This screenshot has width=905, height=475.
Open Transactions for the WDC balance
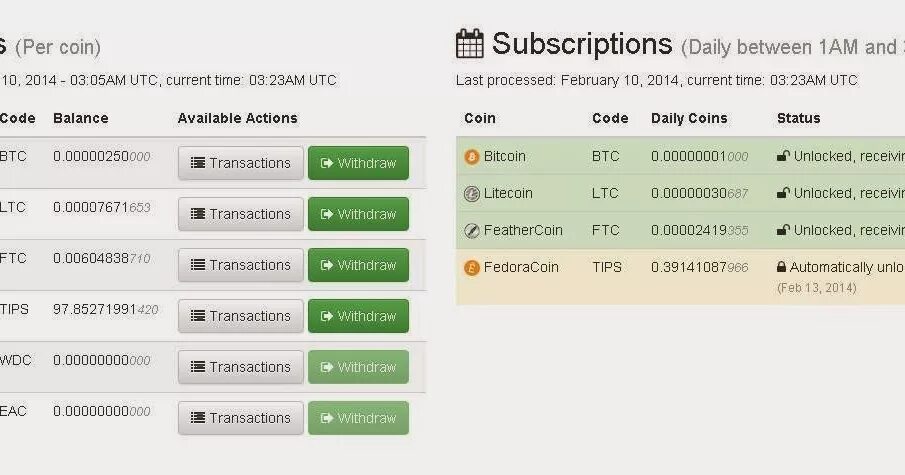tap(241, 367)
